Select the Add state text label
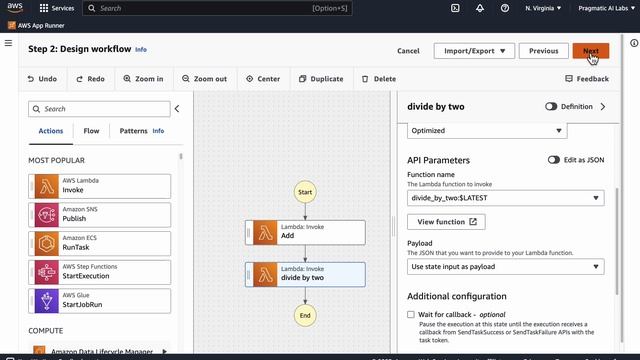 click(x=287, y=236)
